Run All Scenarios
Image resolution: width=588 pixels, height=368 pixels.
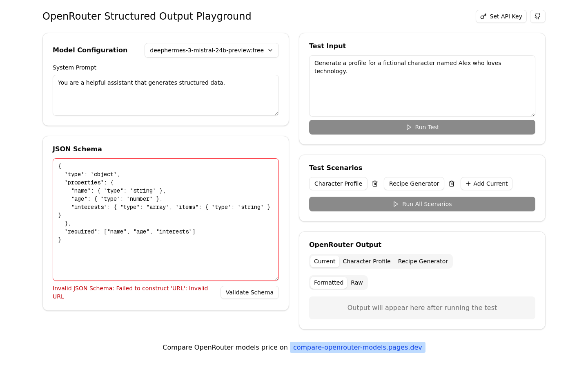coord(422,204)
